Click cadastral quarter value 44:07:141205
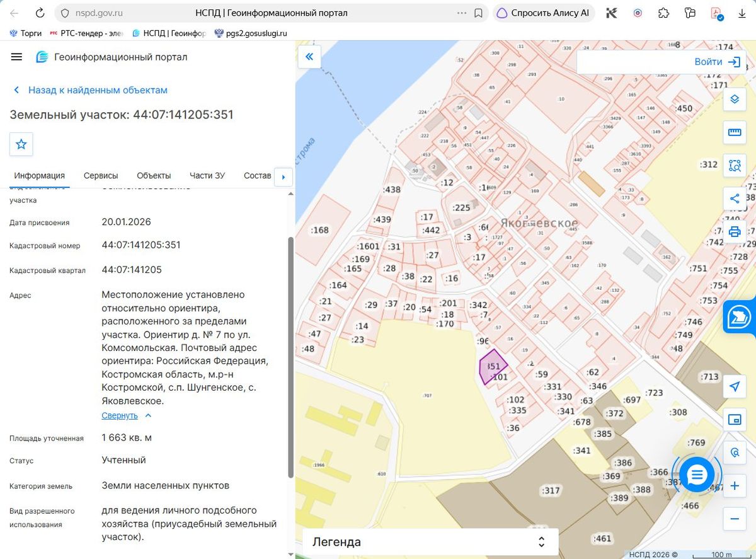The height and width of the screenshot is (559, 756). 132,270
